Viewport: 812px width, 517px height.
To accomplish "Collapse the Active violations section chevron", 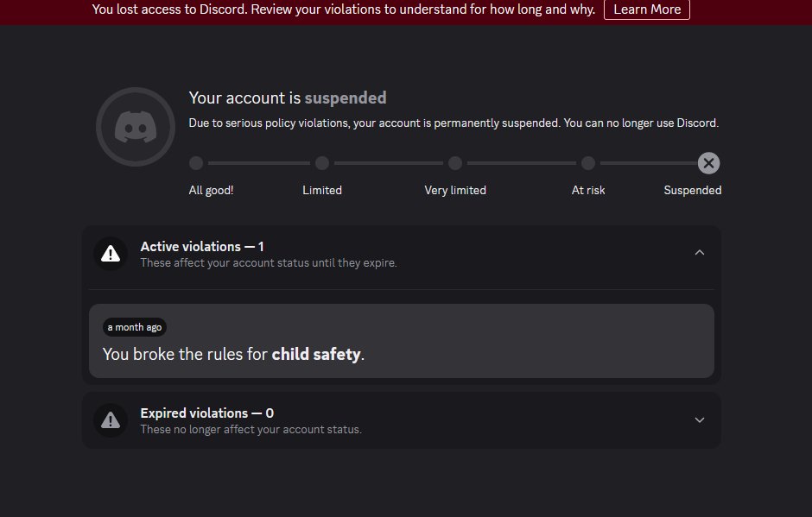I will pyautogui.click(x=700, y=253).
